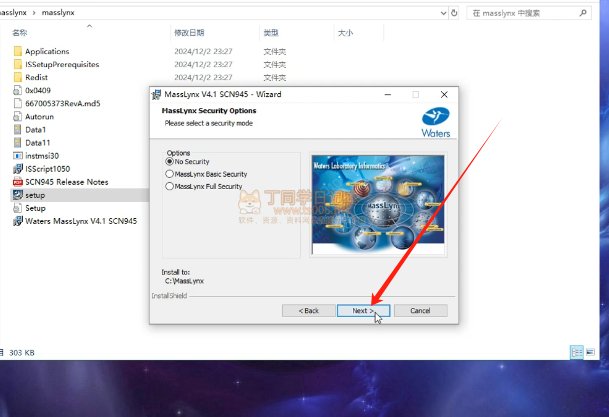Click the Redist row type 文件夹
This screenshot has height=417, width=609.
pos(275,77)
